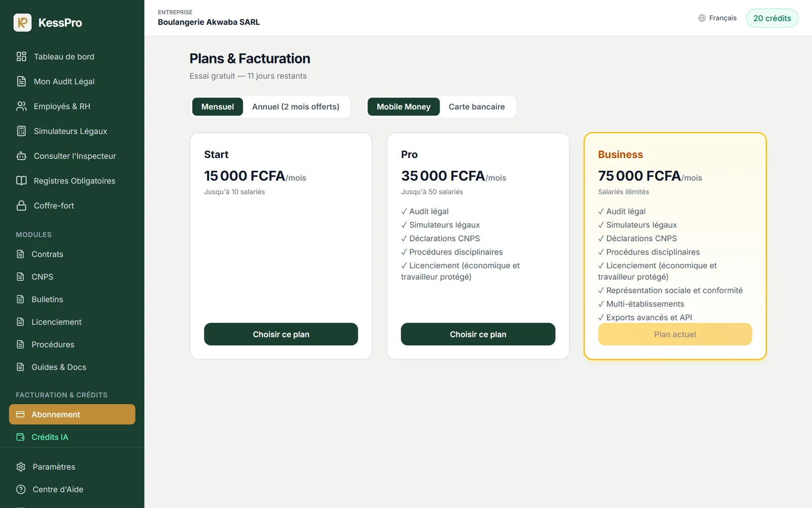
Task: Click the Tableau de bord grid icon
Action: [21, 56]
